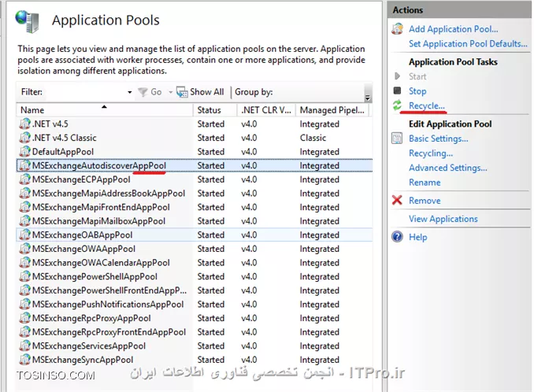Viewport: 534px width, 392px height.
Task: Open Advanced Settings link
Action: [x=448, y=168]
